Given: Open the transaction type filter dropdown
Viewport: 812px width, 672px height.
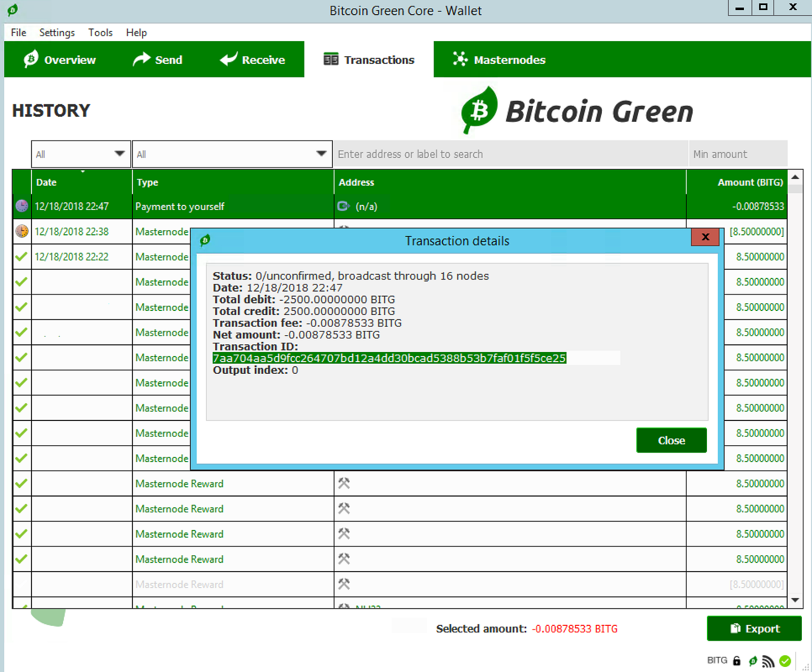Looking at the screenshot, I should tap(232, 154).
